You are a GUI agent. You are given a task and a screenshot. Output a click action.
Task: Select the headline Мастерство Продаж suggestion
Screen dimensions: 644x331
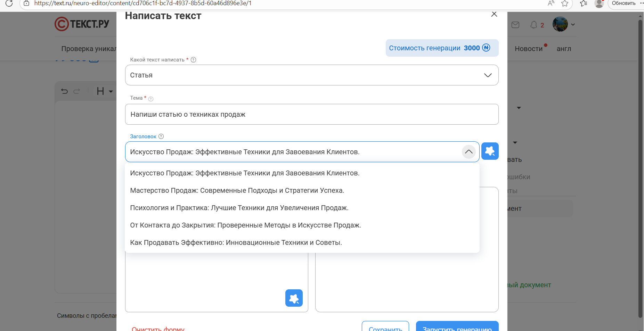(x=237, y=190)
